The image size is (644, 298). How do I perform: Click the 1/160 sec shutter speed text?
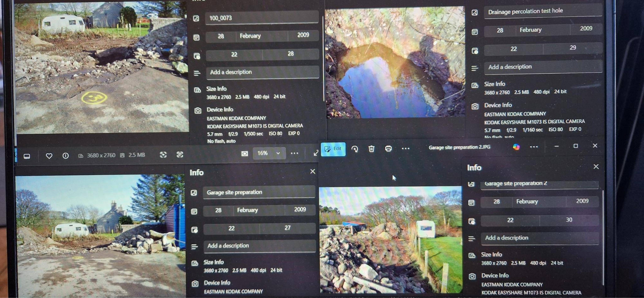click(x=533, y=130)
